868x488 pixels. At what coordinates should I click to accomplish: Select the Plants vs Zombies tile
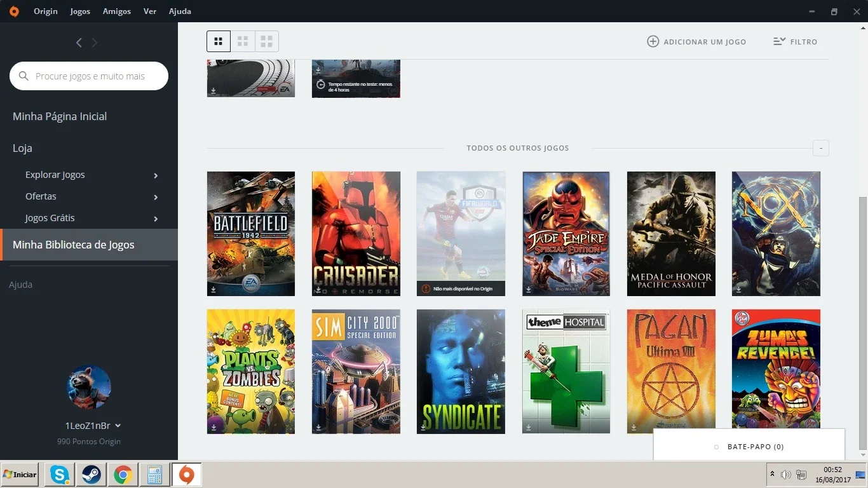251,372
